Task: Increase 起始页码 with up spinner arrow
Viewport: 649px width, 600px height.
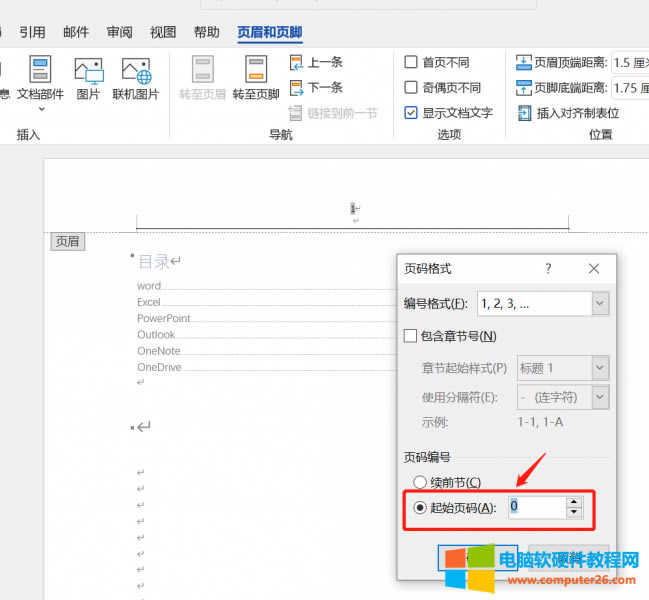Action: [573, 501]
